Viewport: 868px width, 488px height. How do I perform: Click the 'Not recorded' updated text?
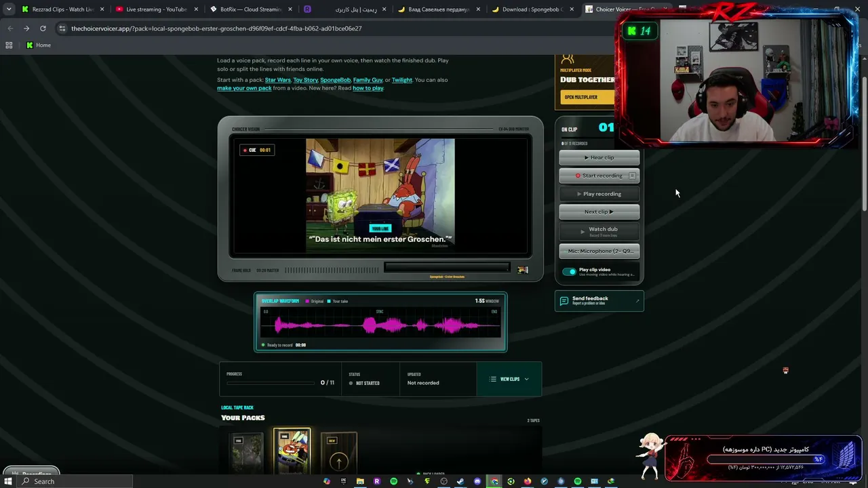point(423,383)
